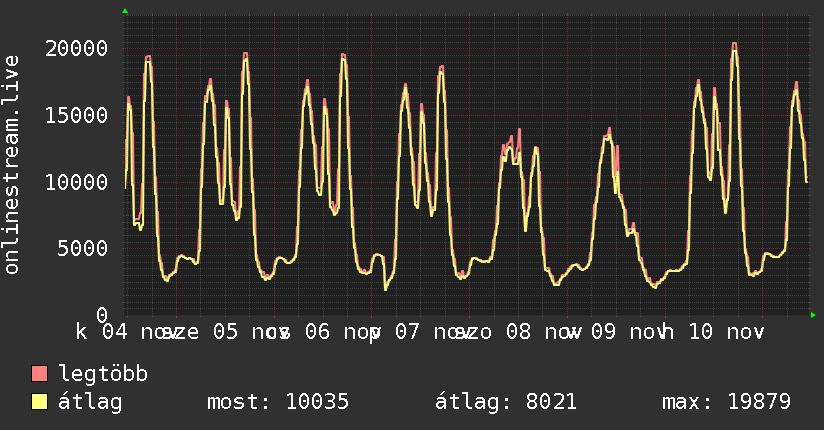Click the onlinestream.live vertical axis title
Viewport: 824px width, 430px height.
[11, 165]
